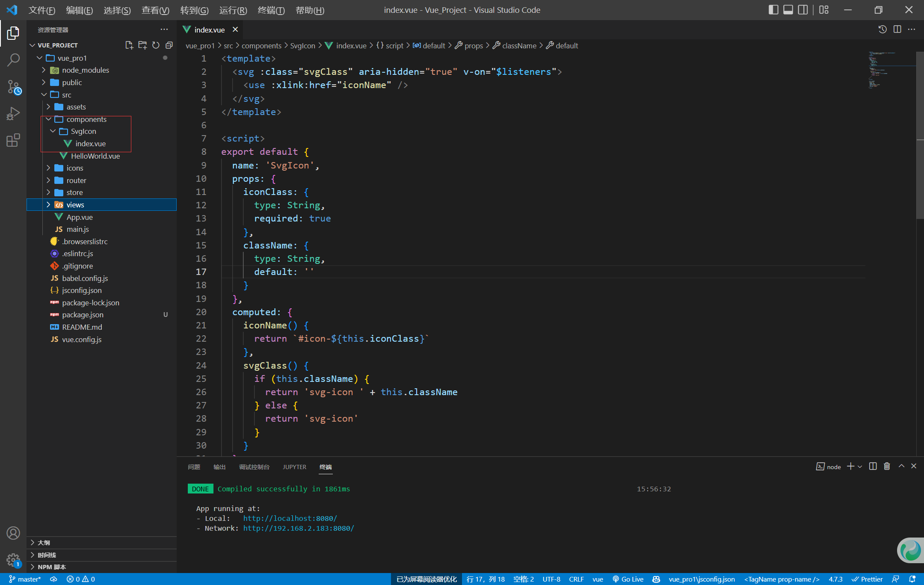924x585 pixels.
Task: Open the Accounts menu icon
Action: point(13,533)
